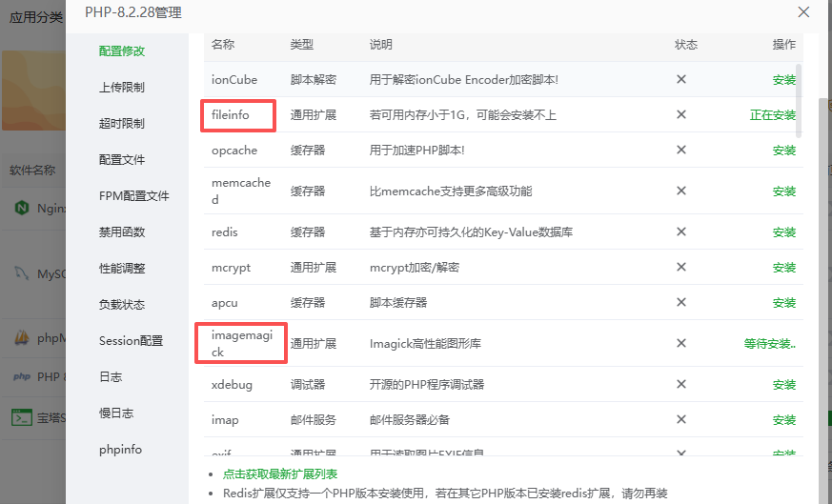Switch to the 禁用函数 tab
The width and height of the screenshot is (832, 504).
pos(122,232)
